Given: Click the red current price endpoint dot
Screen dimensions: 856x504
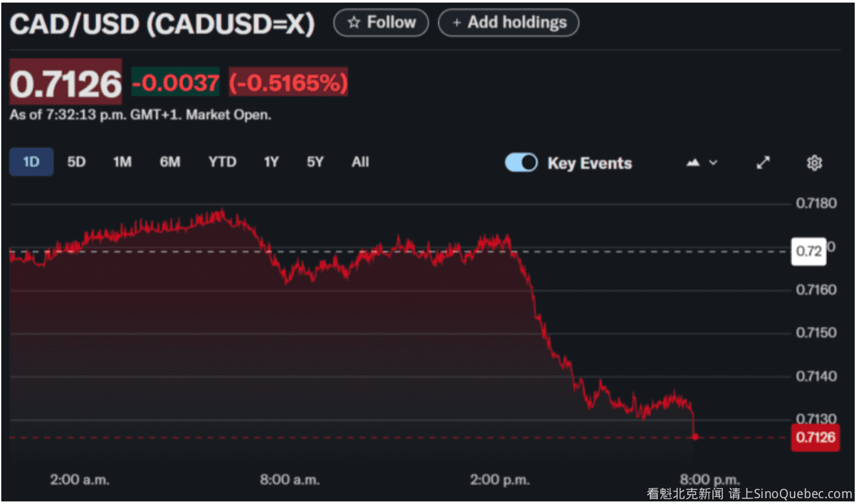Looking at the screenshot, I should tap(695, 437).
